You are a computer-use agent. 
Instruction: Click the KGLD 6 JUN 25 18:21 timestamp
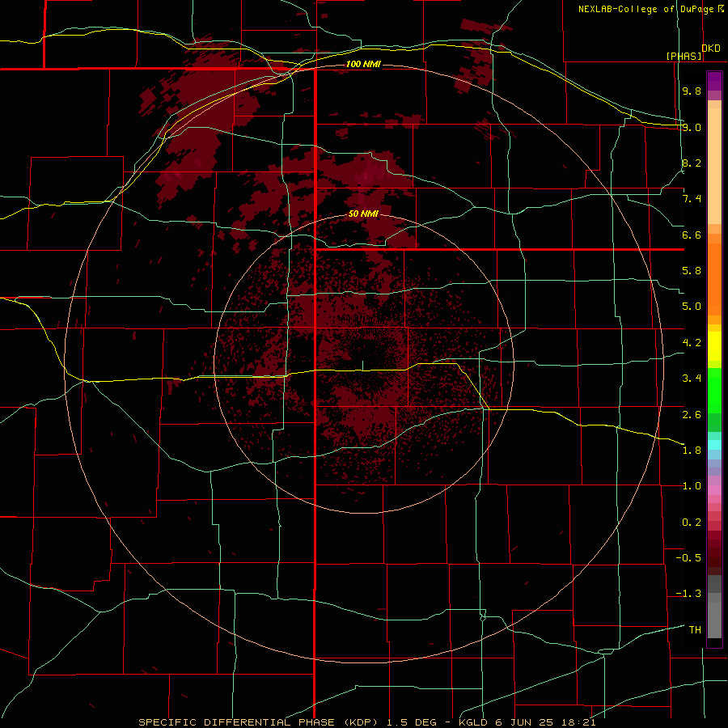pyautogui.click(x=527, y=722)
